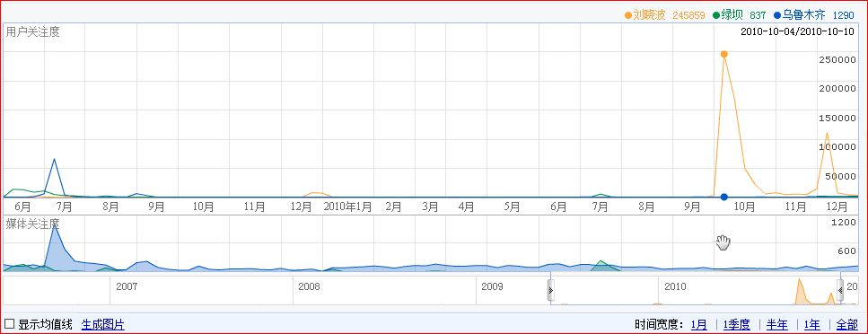Set time width to 1月

(x=699, y=325)
